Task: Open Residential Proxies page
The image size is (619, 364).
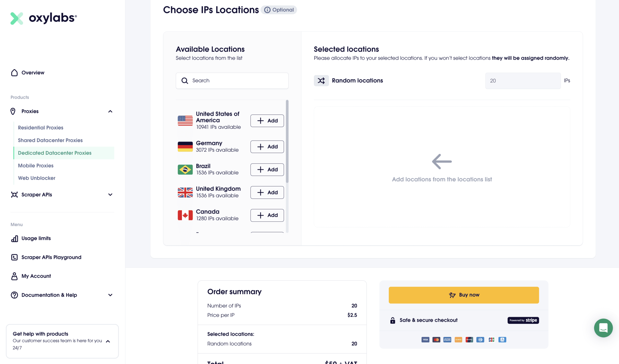Action: pos(41,128)
